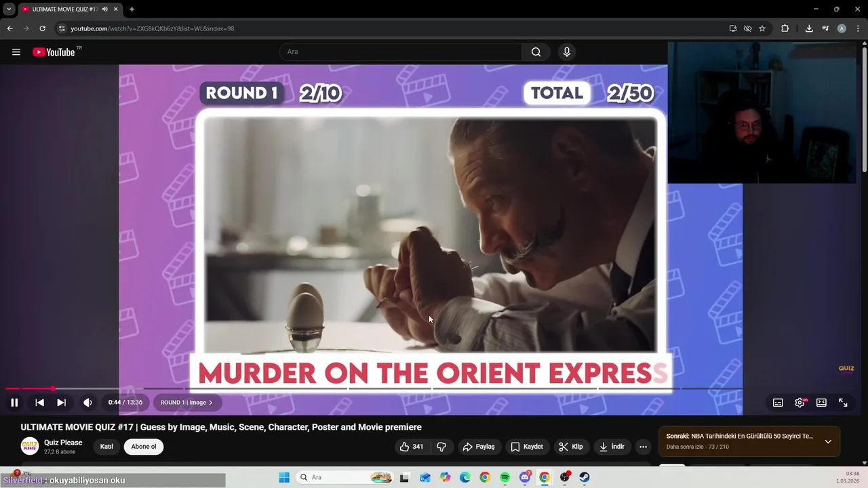Click the YouTube search magnifier button
The image size is (868, 488).
click(x=536, y=52)
